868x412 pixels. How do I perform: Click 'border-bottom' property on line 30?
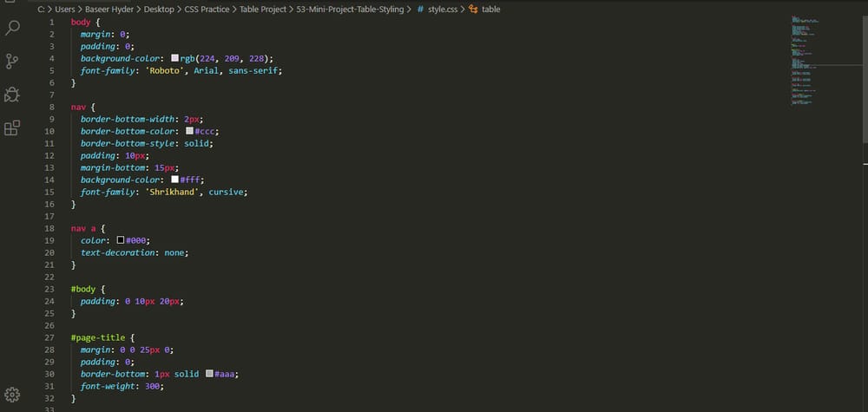tap(114, 374)
